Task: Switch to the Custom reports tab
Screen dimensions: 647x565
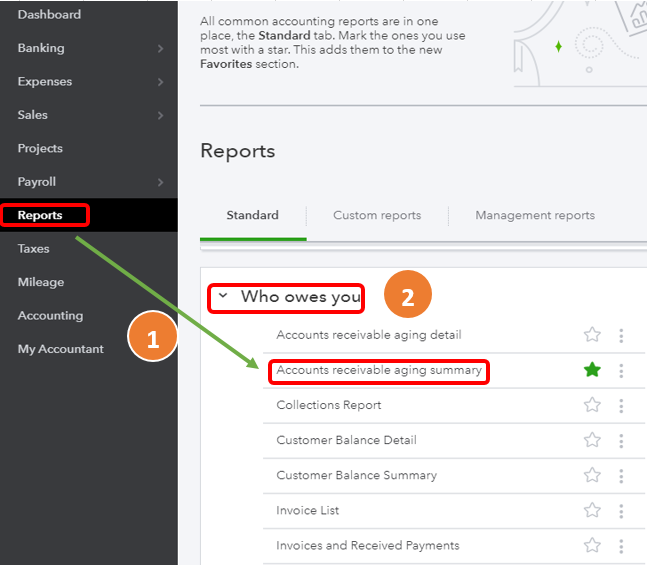Action: (x=377, y=215)
